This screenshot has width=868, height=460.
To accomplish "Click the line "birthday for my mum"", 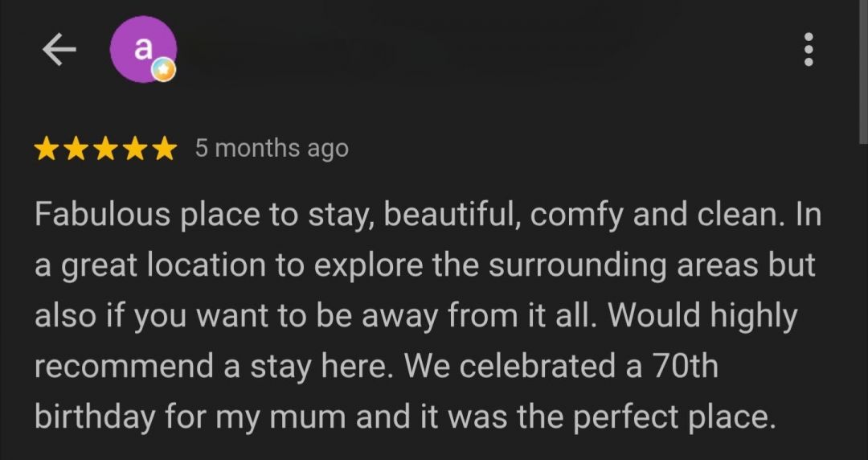I will tap(404, 417).
